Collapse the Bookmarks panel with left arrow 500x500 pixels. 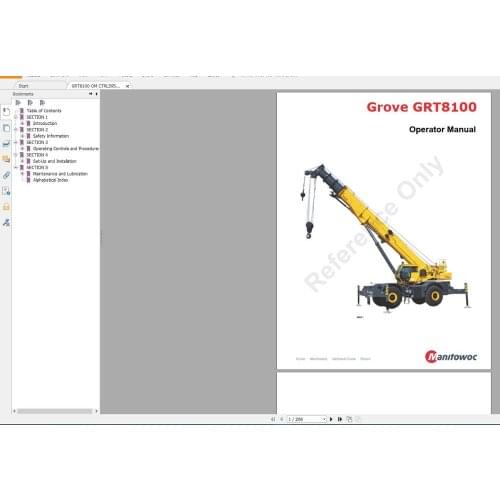tap(90, 94)
